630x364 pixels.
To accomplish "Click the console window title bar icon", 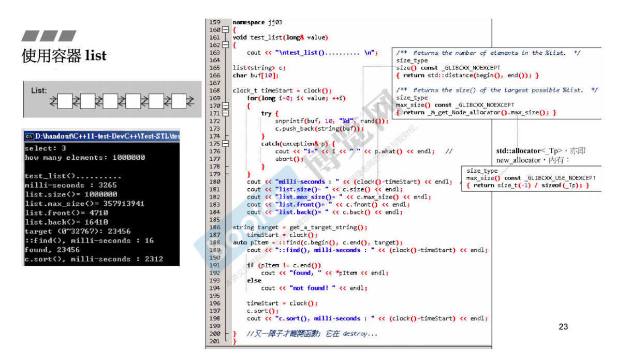I will pyautogui.click(x=30, y=136).
